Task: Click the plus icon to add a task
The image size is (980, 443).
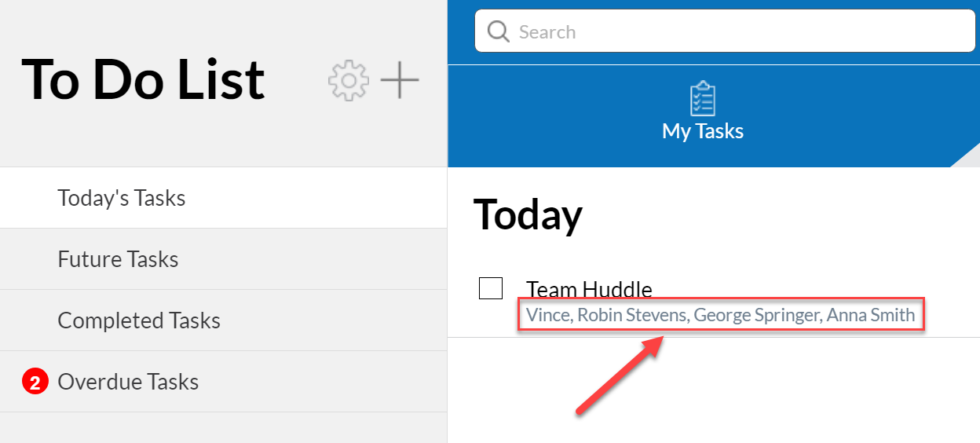Action: pos(400,80)
